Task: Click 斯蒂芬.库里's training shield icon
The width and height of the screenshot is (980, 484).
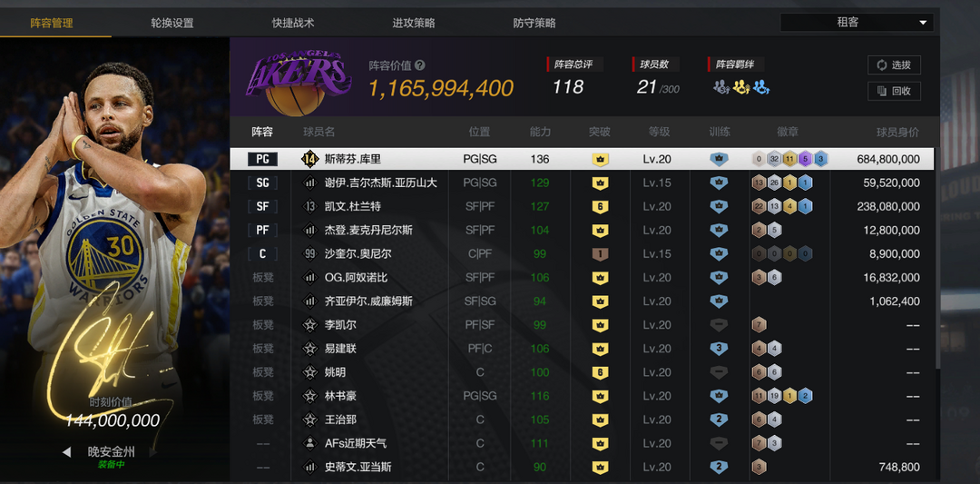Action: pyautogui.click(x=719, y=159)
